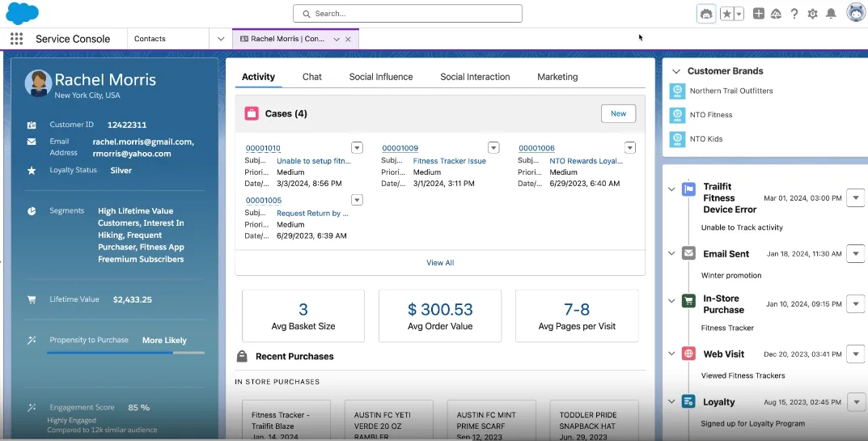This screenshot has height=441, width=868.
Task: Click View All cases link
Action: 440,263
